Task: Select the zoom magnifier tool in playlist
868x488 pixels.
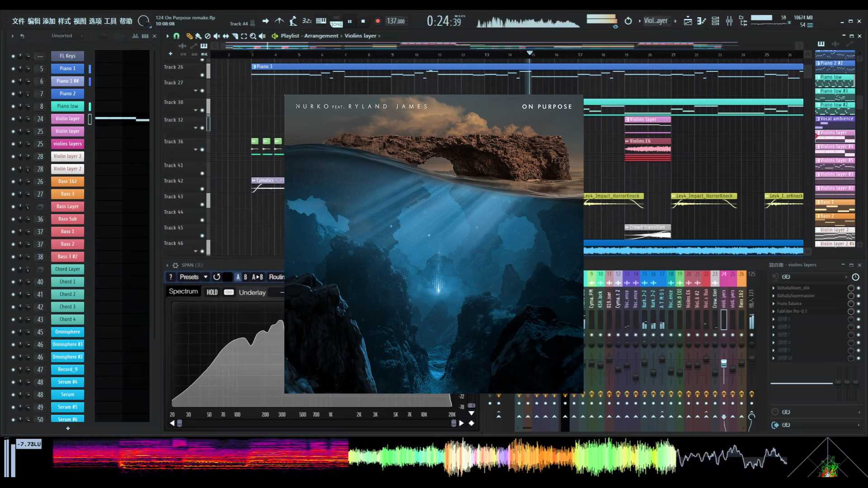Action: (253, 36)
